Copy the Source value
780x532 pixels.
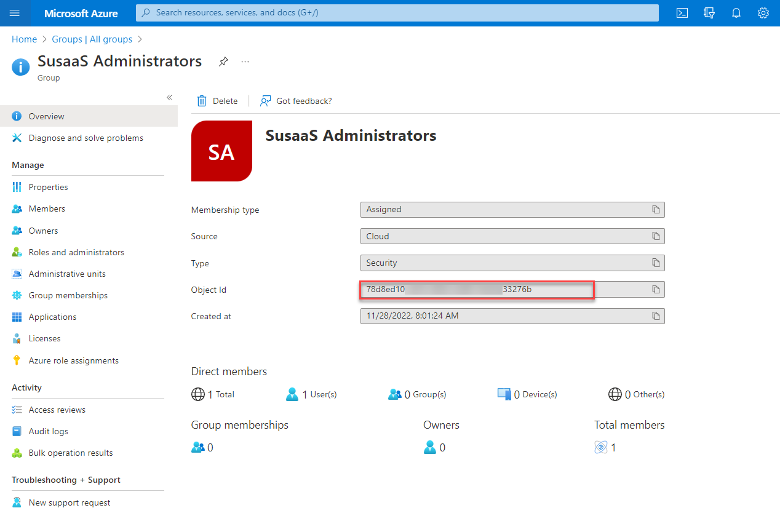pos(656,236)
